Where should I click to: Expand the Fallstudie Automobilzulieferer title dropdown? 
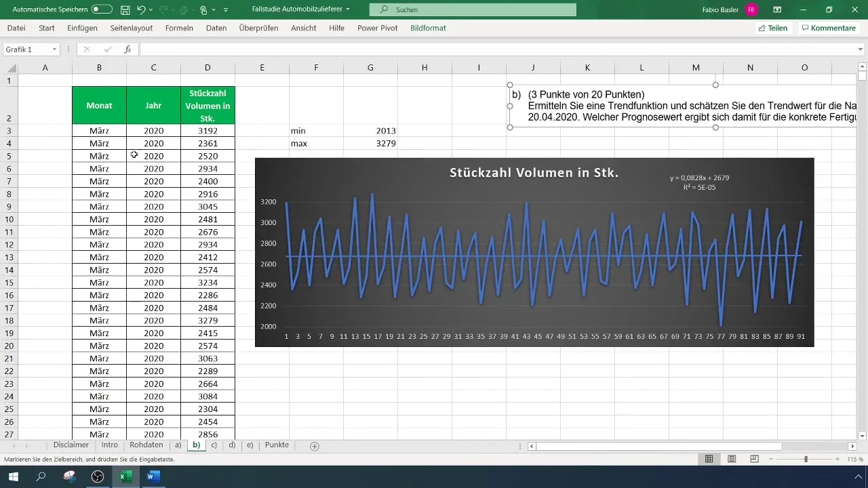348,10
